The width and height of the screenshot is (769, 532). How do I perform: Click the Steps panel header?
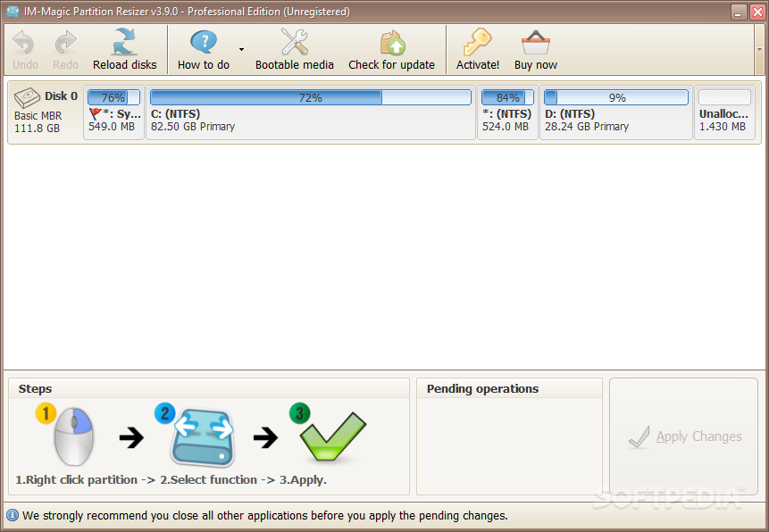coord(208,388)
